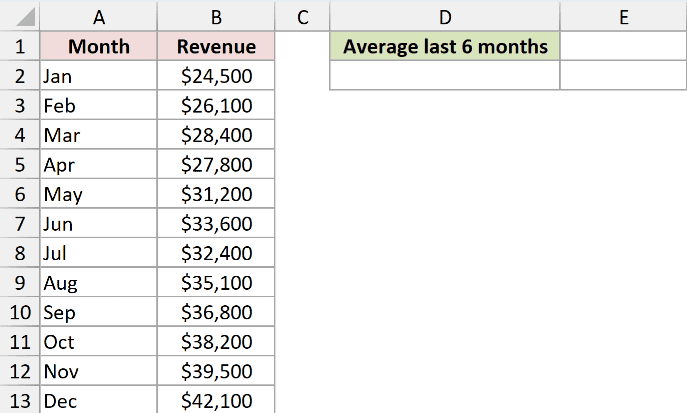The width and height of the screenshot is (687, 413).
Task: Click the $36,800 revenue cell
Action: (216, 312)
